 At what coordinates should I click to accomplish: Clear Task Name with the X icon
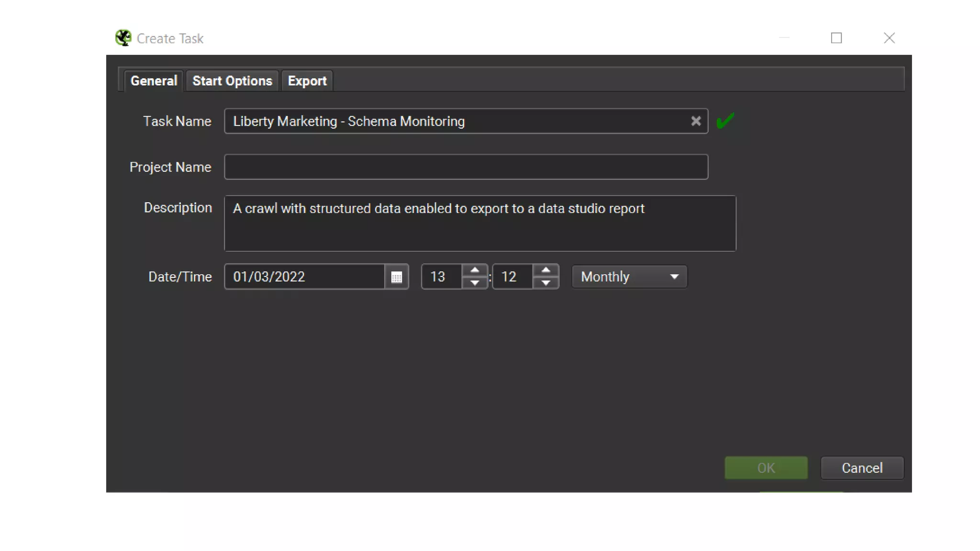696,121
